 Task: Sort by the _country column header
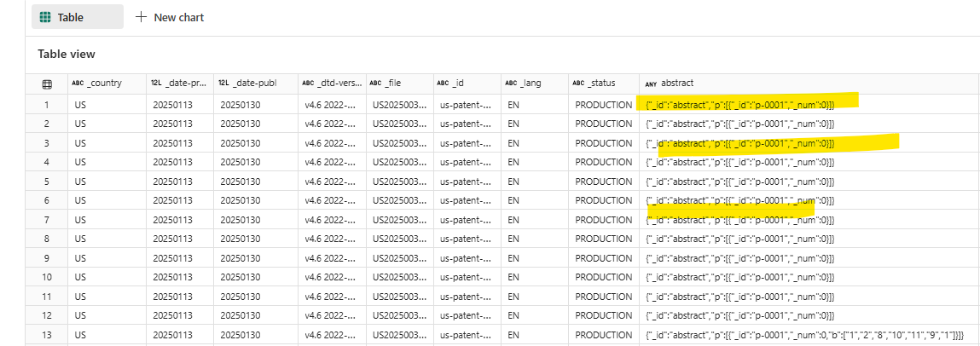(106, 83)
